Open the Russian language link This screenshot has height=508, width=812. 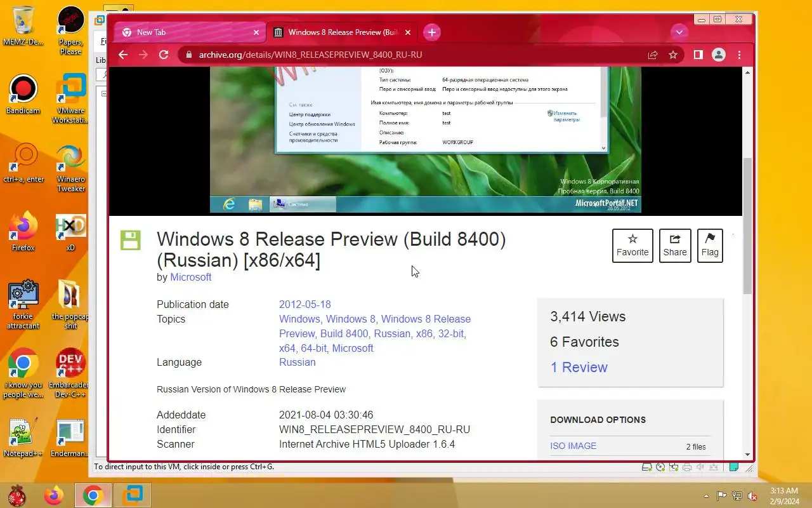[x=297, y=362]
